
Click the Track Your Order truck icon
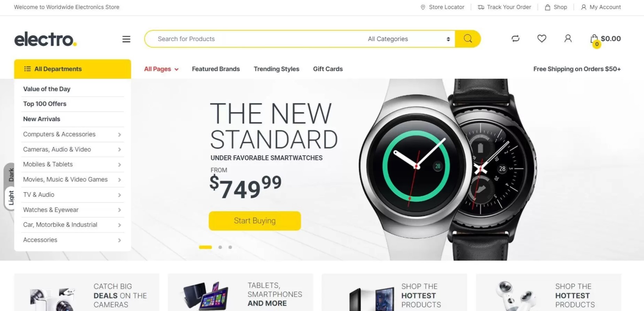coord(481,7)
